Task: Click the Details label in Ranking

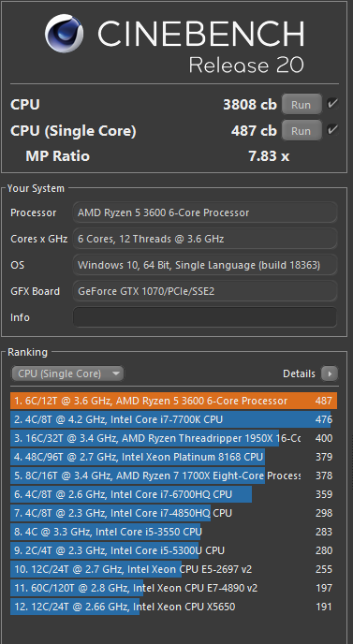Action: (300, 373)
